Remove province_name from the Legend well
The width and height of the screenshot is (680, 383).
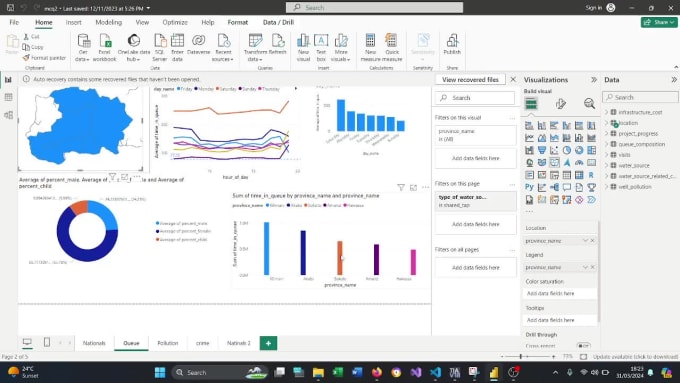tap(592, 267)
